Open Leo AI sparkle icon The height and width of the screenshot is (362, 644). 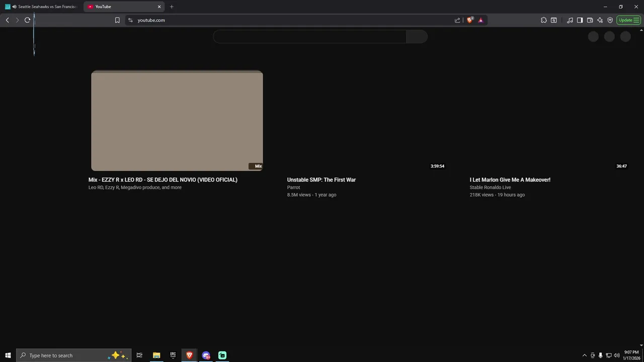tap(600, 20)
